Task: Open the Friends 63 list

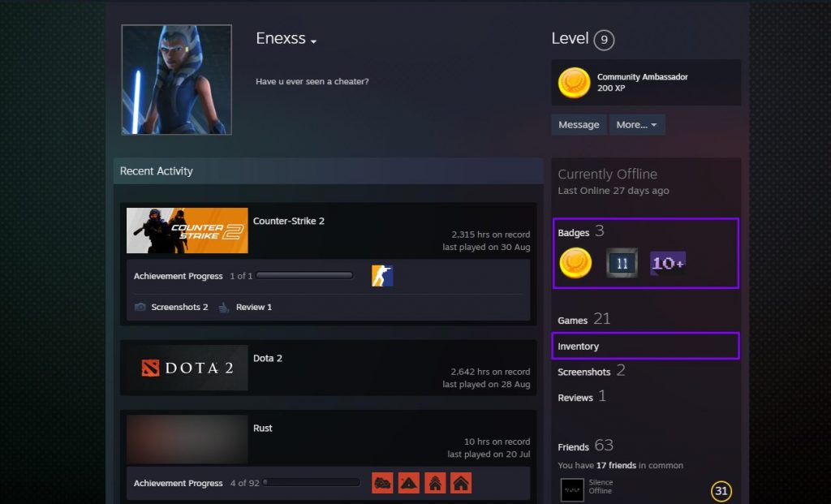Action: (x=584, y=446)
